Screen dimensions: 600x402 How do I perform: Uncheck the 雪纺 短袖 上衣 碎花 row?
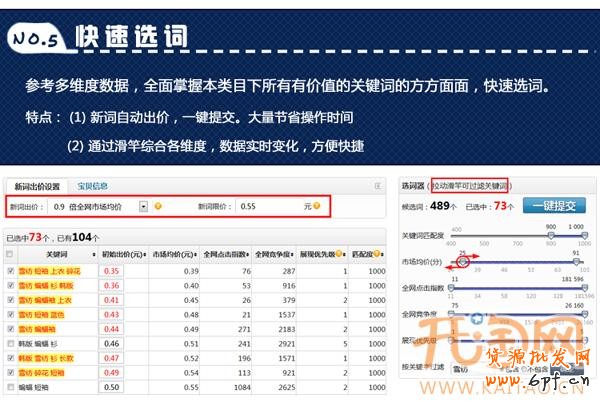tap(12, 270)
